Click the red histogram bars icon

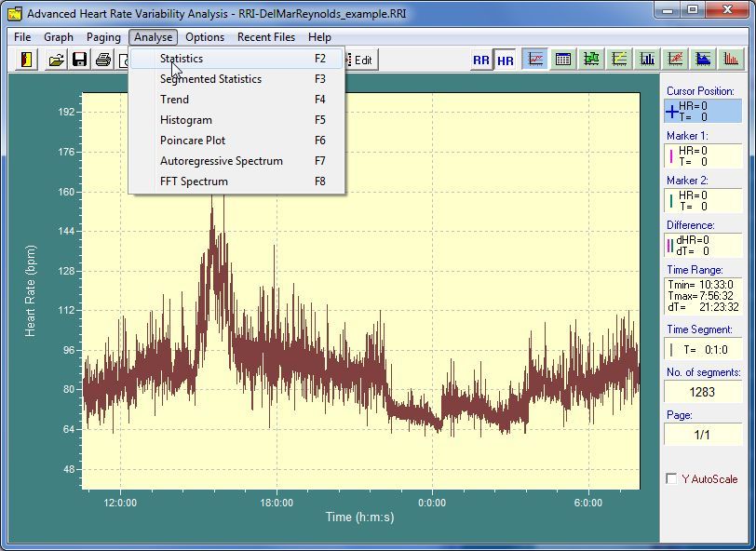(733, 60)
